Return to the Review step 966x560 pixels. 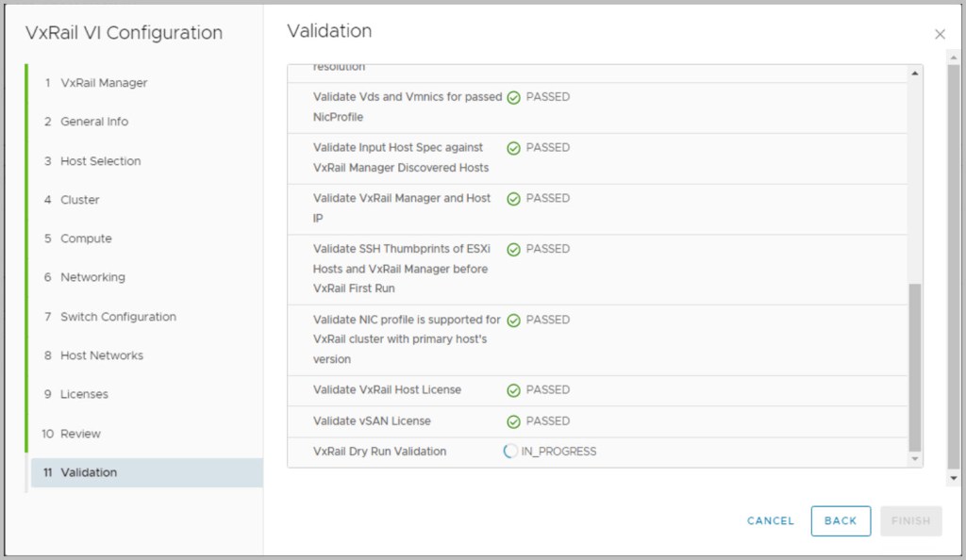(80, 434)
